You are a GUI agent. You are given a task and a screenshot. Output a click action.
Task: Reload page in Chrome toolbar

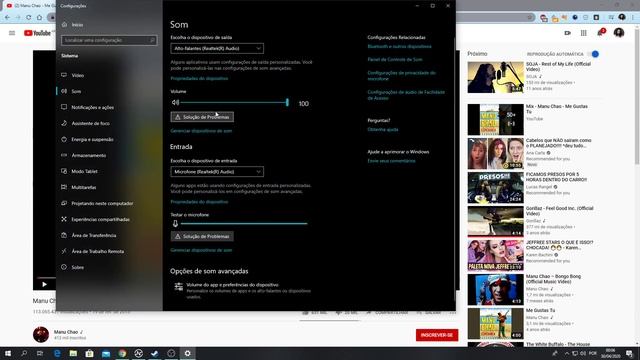[29, 18]
